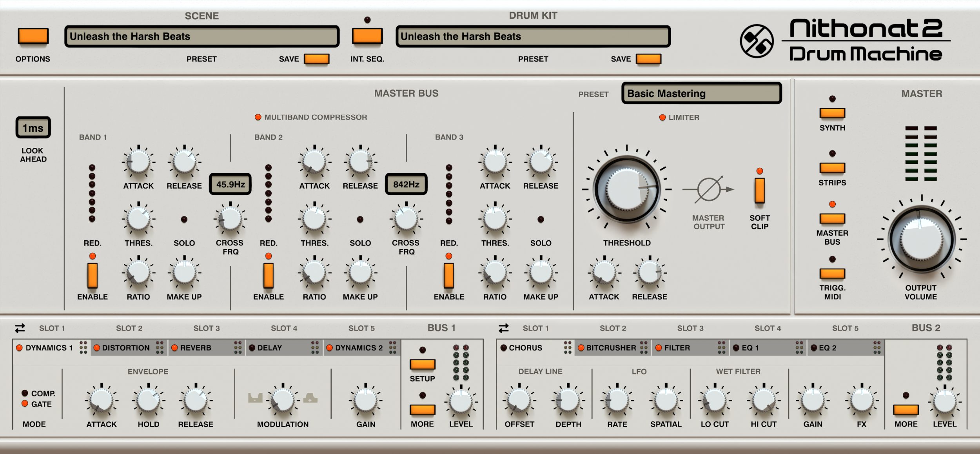This screenshot has width=980, height=454.
Task: Switch to the Distortion slot on Bus 1
Action: 125,348
